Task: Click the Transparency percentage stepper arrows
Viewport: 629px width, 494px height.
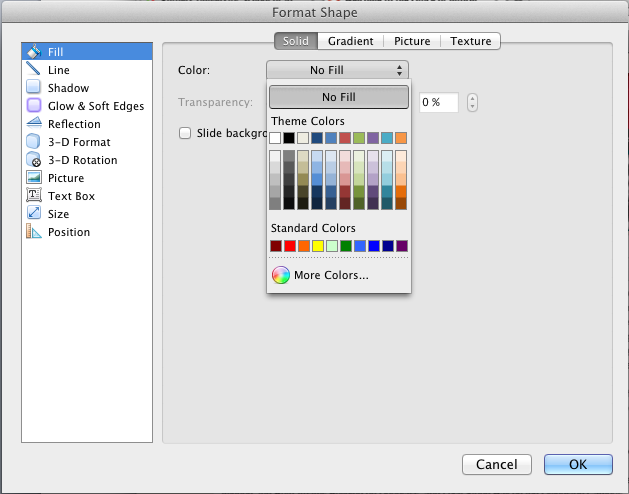Action: point(472,102)
